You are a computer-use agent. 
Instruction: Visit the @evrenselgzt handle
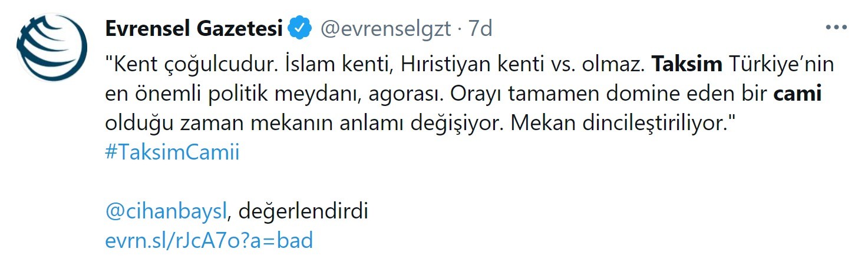385,28
